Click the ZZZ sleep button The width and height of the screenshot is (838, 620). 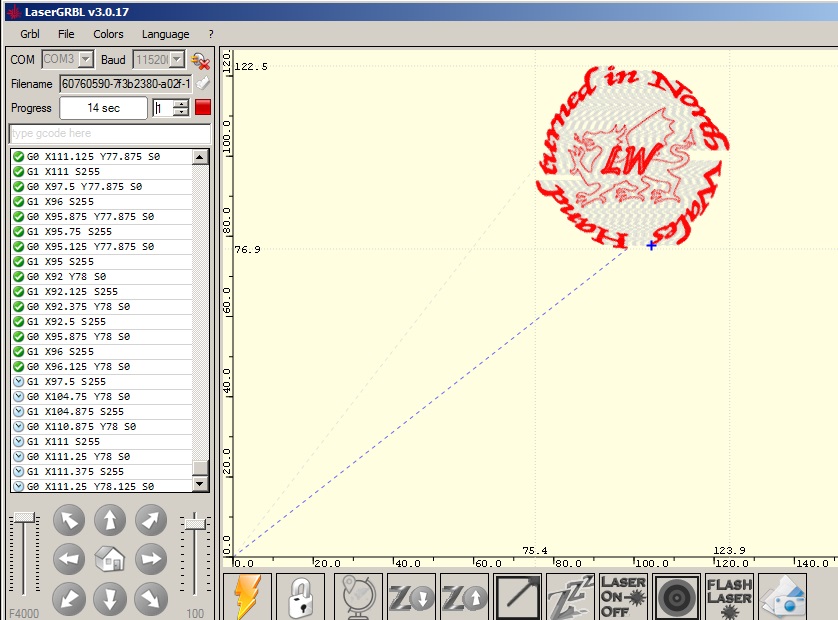tap(570, 596)
